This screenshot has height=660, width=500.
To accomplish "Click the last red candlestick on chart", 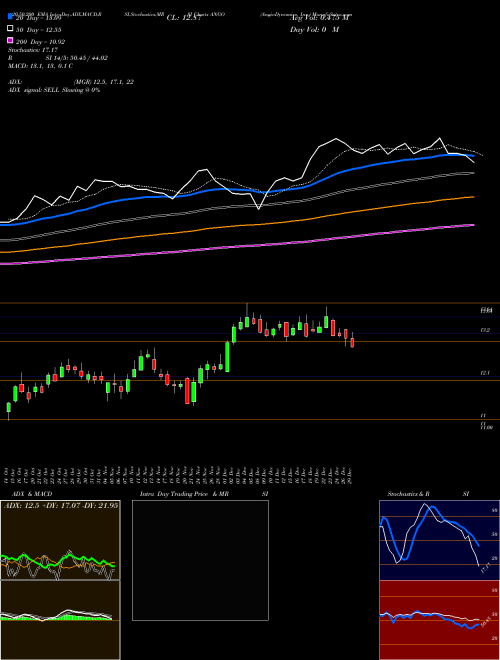I will tap(352, 341).
